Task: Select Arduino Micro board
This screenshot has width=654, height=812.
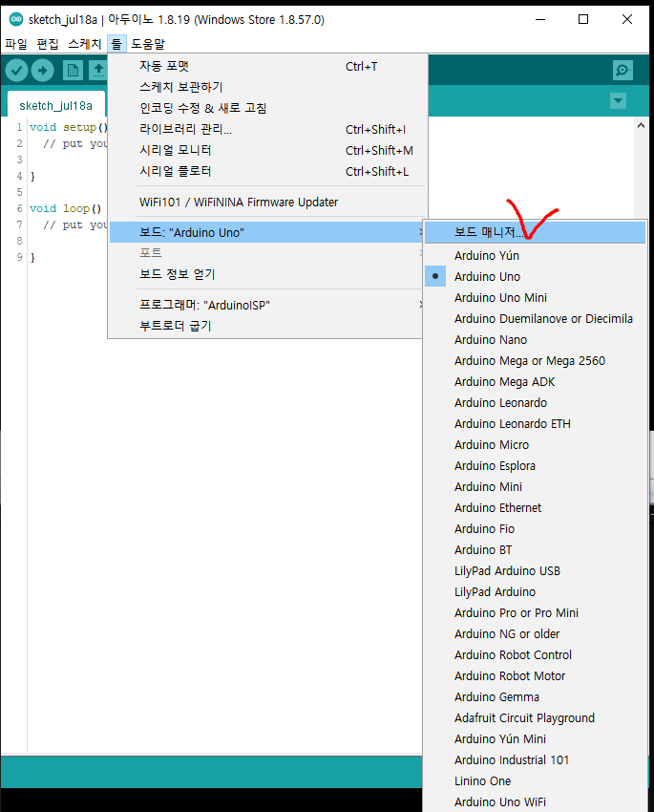Action: coord(535,444)
